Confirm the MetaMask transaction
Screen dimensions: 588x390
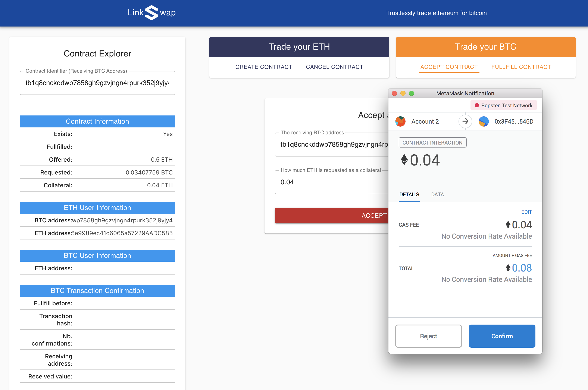tap(502, 336)
